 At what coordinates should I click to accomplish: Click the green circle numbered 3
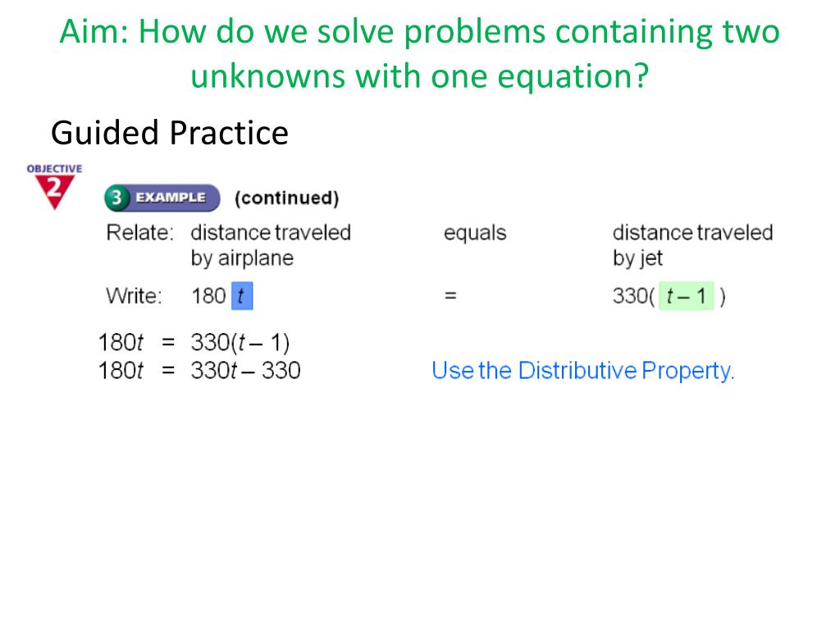pyautogui.click(x=116, y=198)
